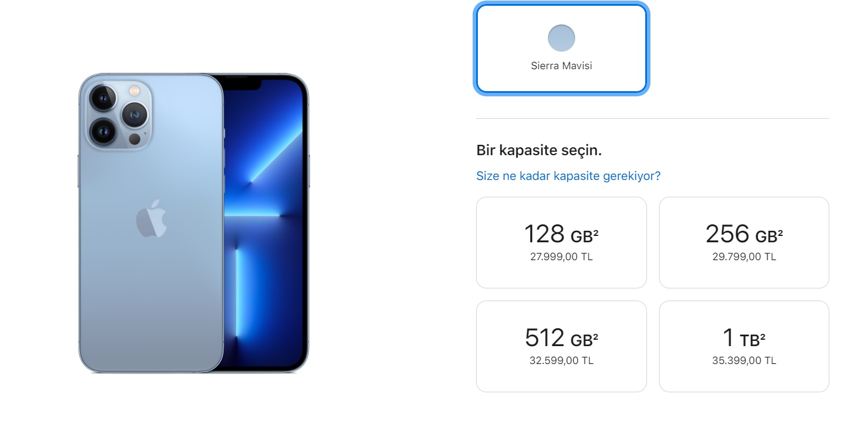868x439 pixels.
Task: Click the Apple logo on the phone back
Action: pyautogui.click(x=151, y=219)
